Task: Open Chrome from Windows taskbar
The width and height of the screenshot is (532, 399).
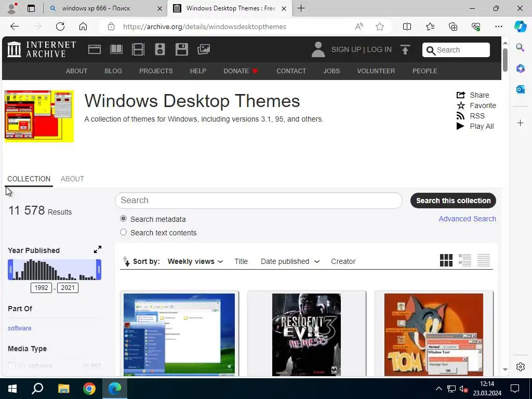Action: click(89, 389)
